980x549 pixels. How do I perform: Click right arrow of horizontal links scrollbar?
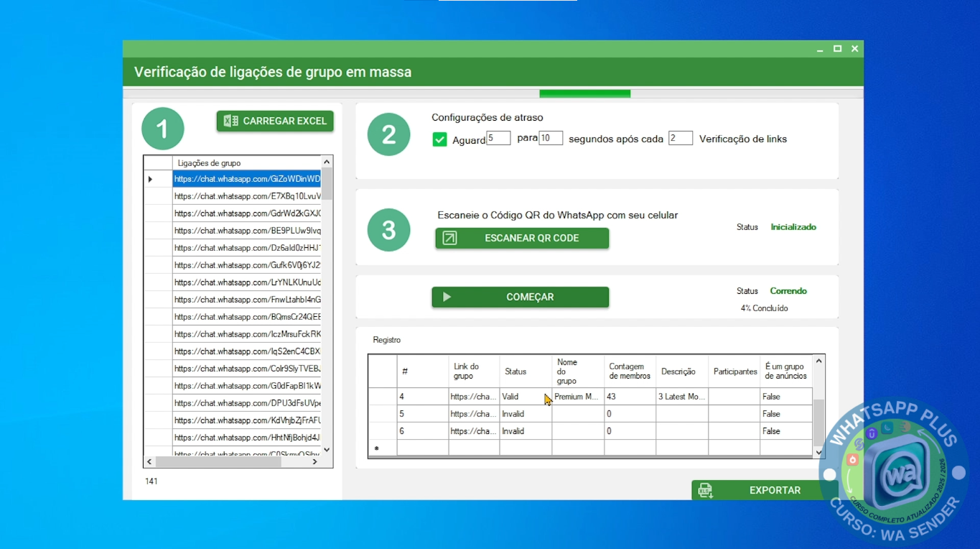click(314, 462)
